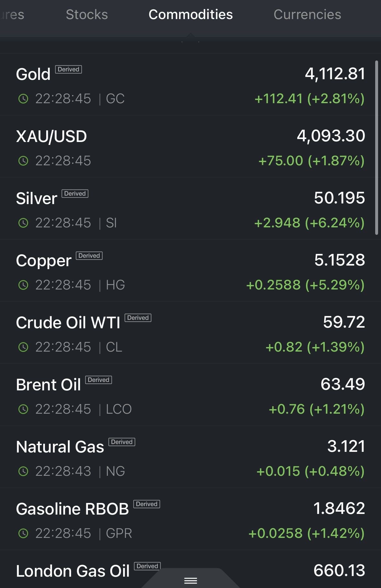Click the vertical scrollbar on the right edge

(x=376, y=147)
